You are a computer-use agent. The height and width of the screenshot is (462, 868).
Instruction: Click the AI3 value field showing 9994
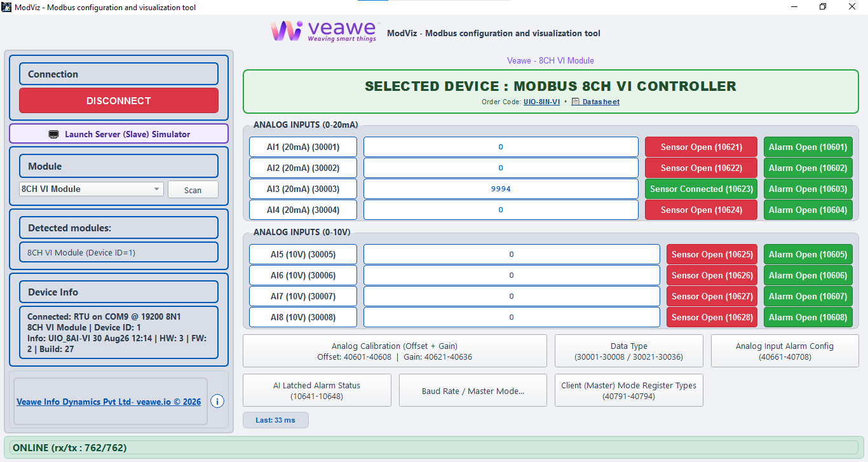pos(501,189)
